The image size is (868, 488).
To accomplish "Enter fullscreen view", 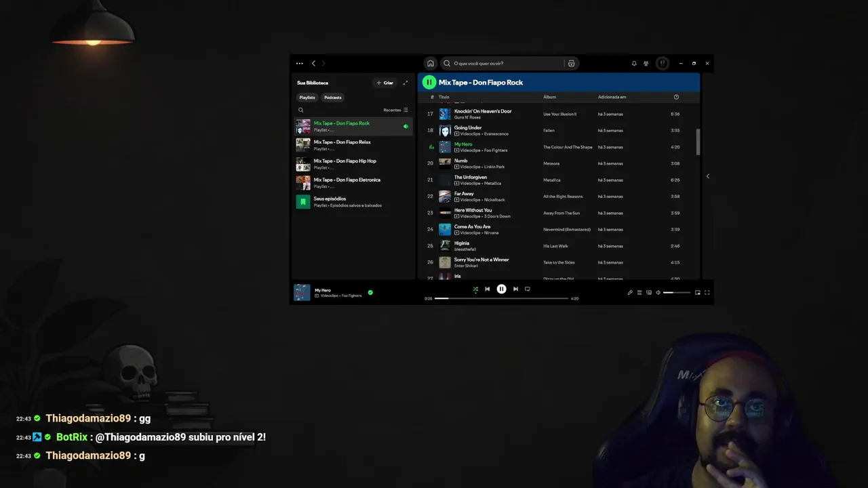I will click(x=707, y=293).
